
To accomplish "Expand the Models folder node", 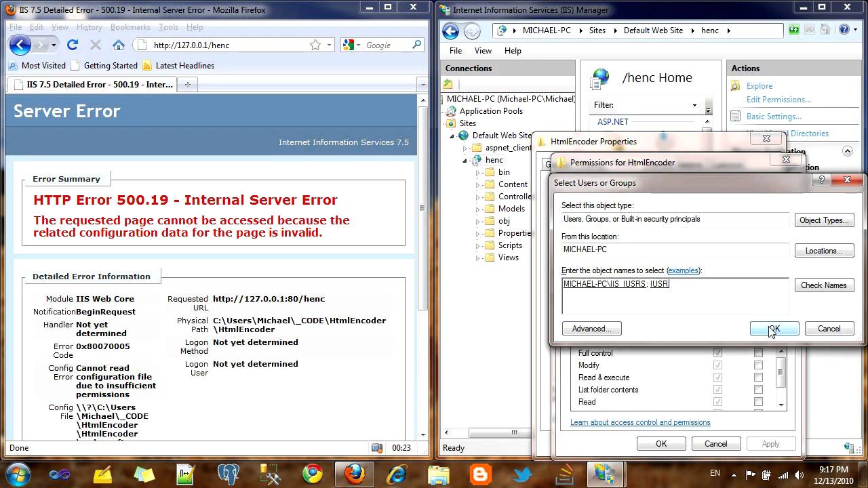I will [x=477, y=209].
